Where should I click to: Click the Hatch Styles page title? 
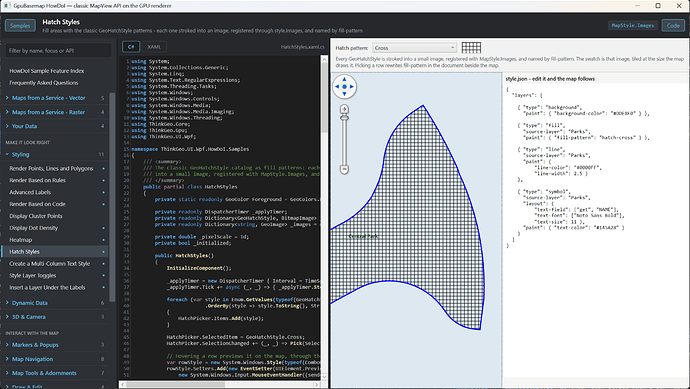click(x=61, y=22)
